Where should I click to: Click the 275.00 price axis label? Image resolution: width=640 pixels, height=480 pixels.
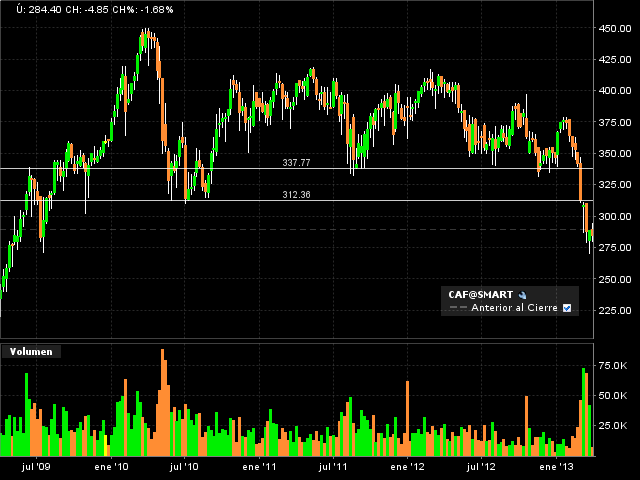[615, 247]
